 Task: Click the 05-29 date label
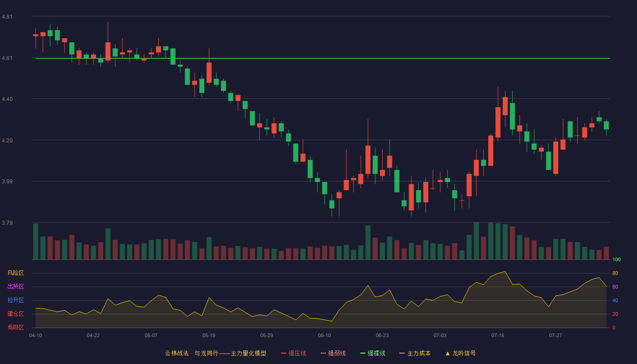(x=267, y=335)
